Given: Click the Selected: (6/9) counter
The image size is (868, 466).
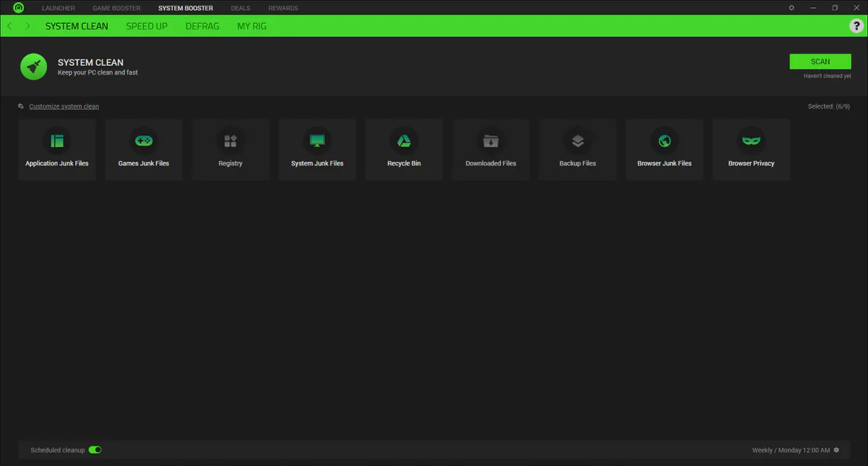Looking at the screenshot, I should click(x=829, y=106).
